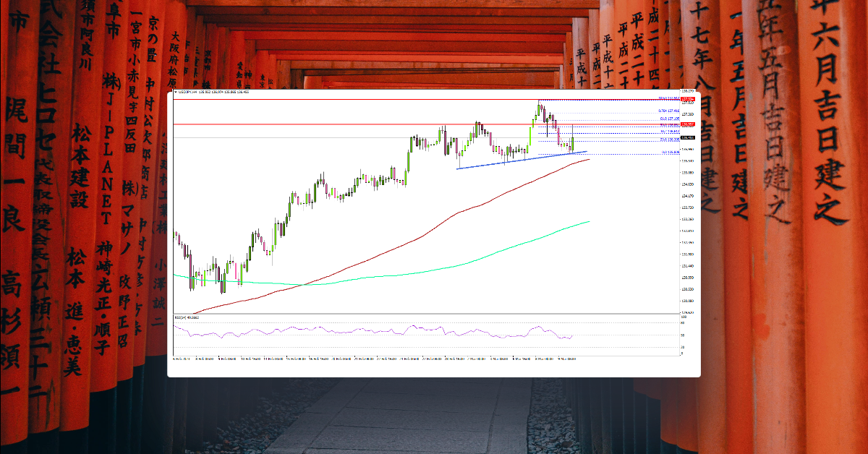Screen dimensions: 868x454
Task: Click the black last-price marker 136.466
Action: (687, 137)
